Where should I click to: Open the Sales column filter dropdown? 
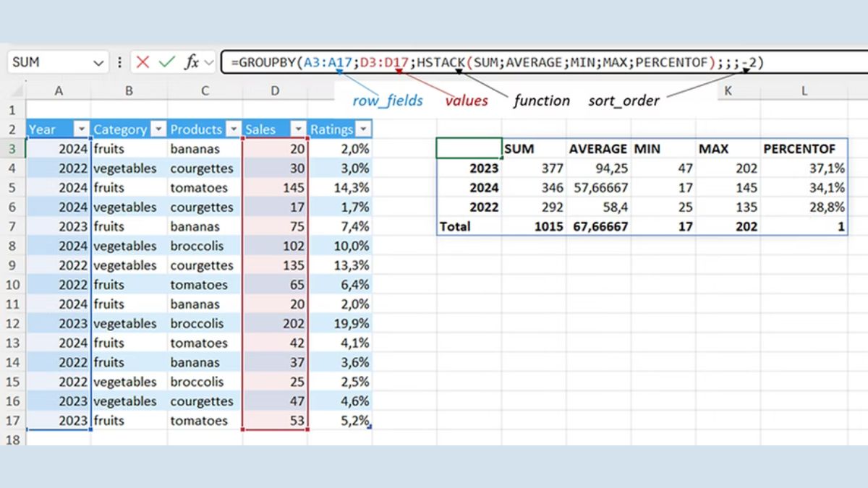[298, 129]
